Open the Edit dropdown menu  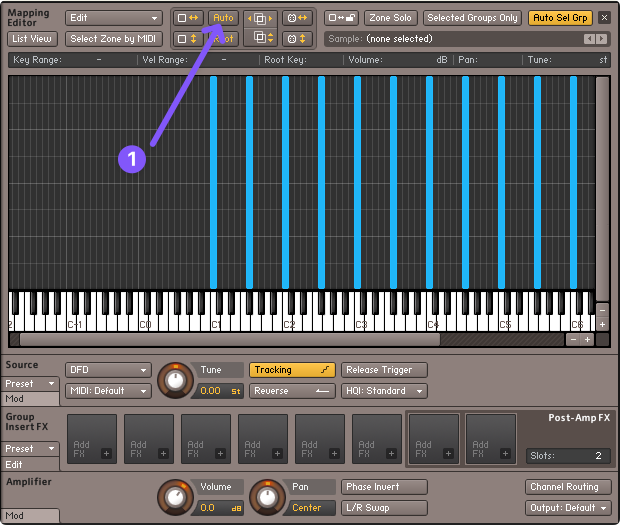[x=113, y=18]
